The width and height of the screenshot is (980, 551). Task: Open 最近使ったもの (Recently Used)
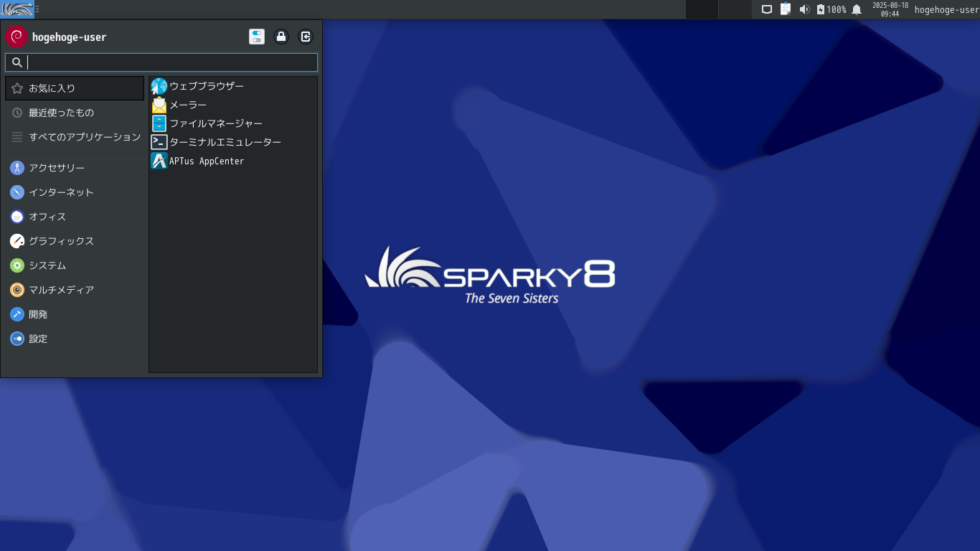click(x=68, y=113)
